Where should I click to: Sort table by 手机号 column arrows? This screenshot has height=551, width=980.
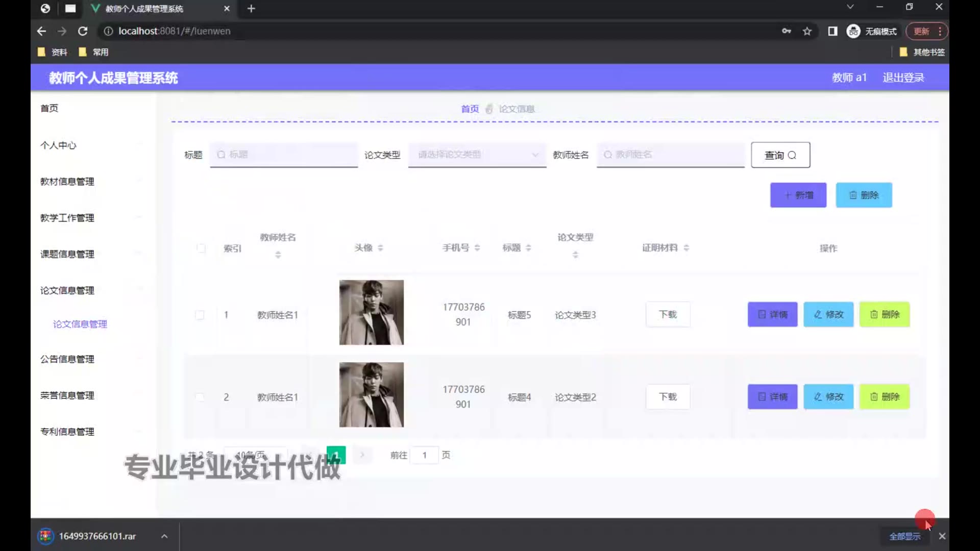point(477,248)
